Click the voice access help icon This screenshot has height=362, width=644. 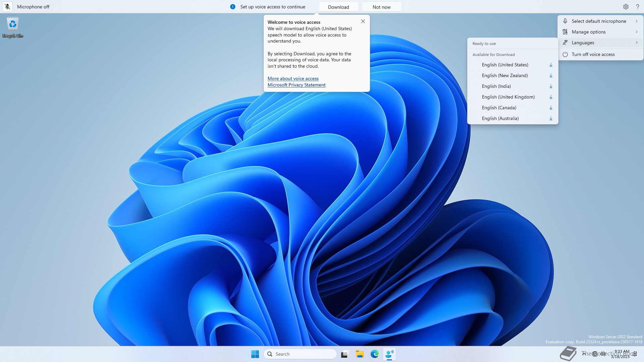click(637, 7)
